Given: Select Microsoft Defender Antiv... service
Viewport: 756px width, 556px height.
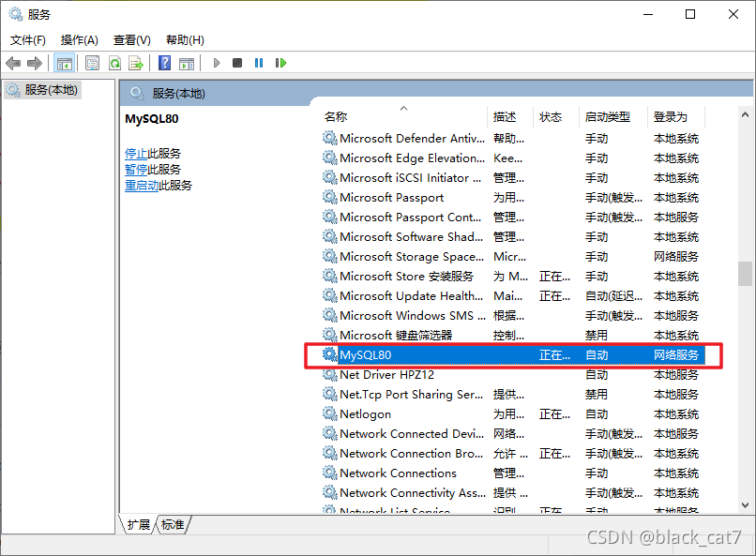Looking at the screenshot, I should click(513, 139).
